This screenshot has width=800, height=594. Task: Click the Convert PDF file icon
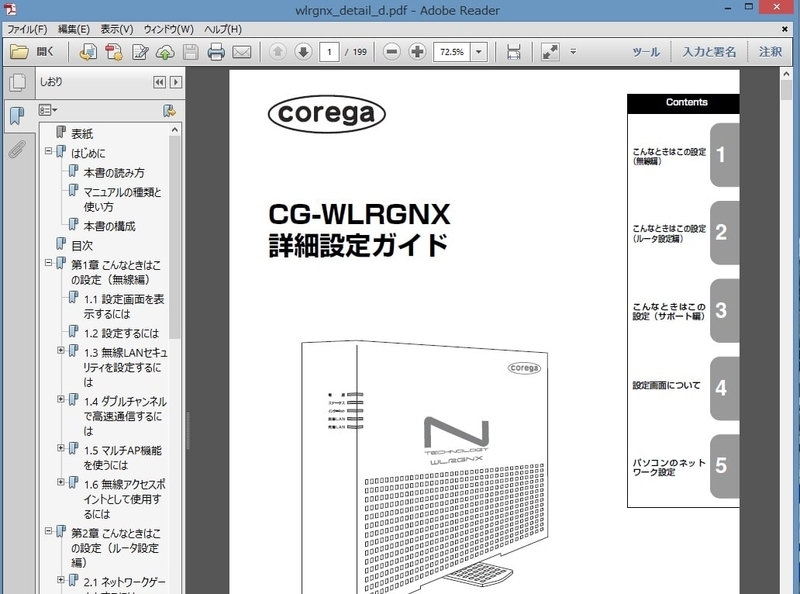tap(114, 52)
